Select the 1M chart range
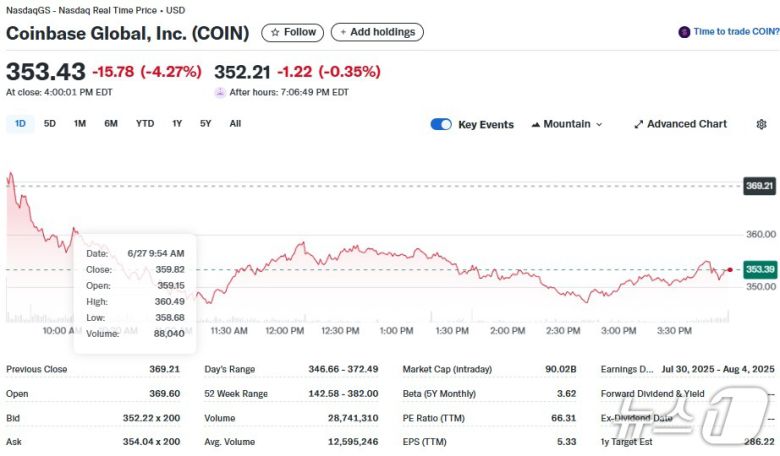780x456 pixels. pyautogui.click(x=80, y=124)
